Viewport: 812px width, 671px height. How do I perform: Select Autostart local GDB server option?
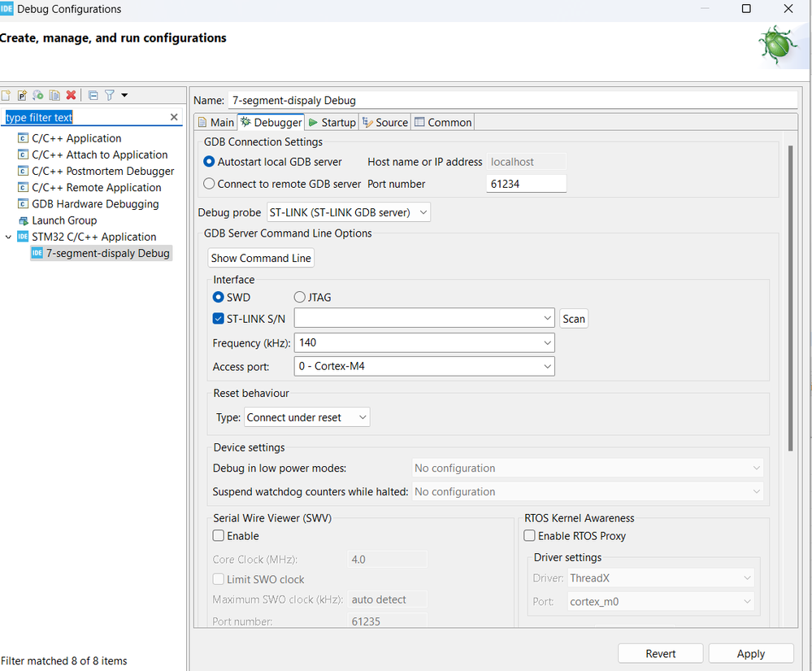(x=209, y=162)
